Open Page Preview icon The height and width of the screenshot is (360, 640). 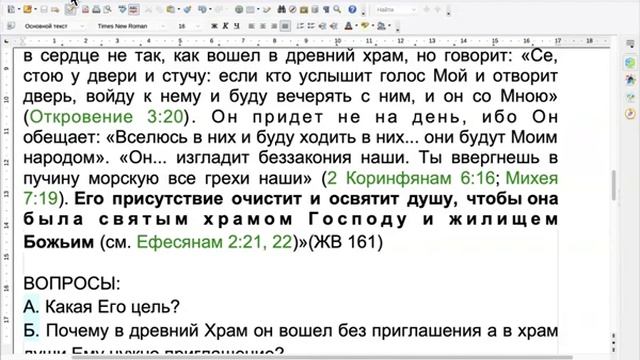(107, 9)
